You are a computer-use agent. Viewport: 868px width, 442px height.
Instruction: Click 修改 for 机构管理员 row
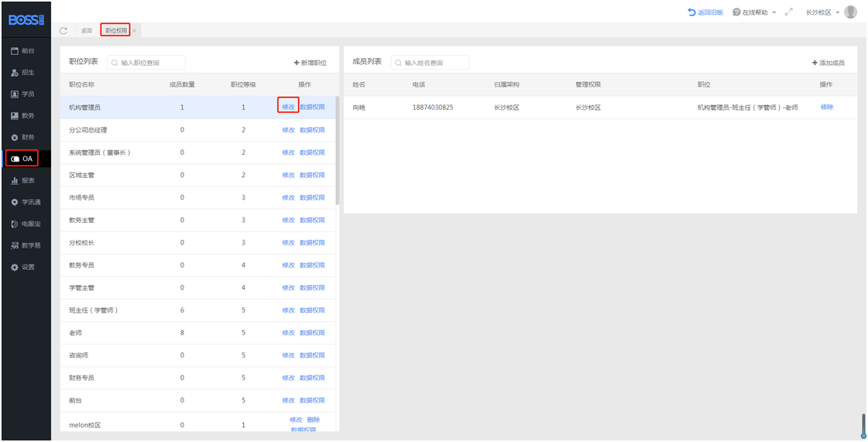(x=288, y=108)
